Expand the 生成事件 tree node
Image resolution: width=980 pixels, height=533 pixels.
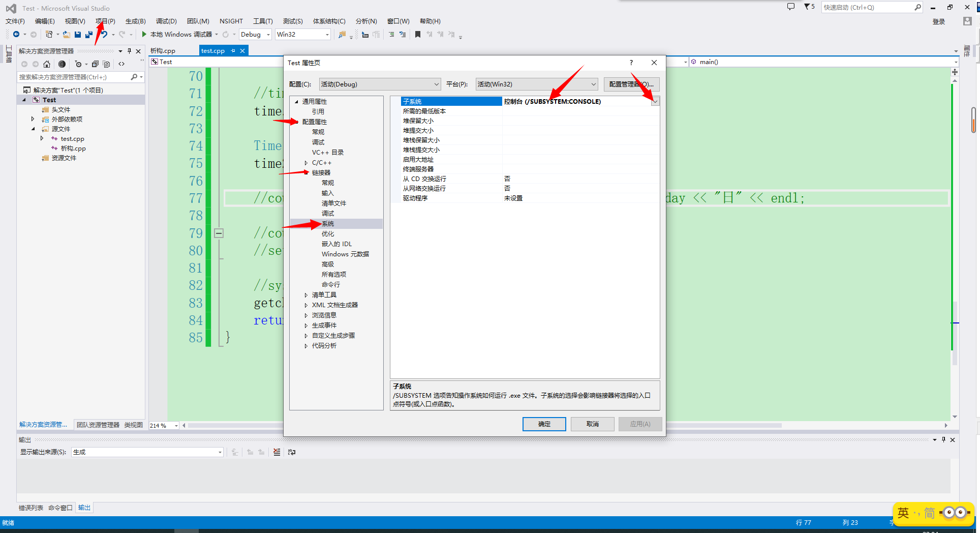coord(306,325)
